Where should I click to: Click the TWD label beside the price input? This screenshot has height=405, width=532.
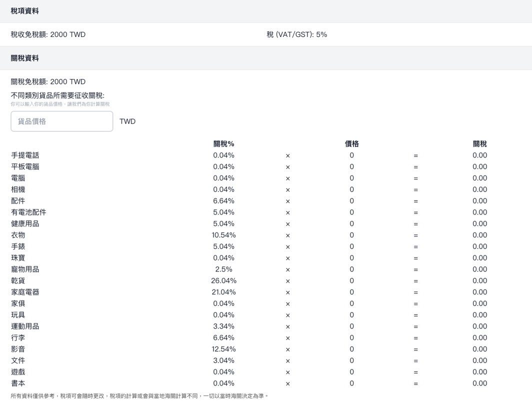tap(127, 121)
